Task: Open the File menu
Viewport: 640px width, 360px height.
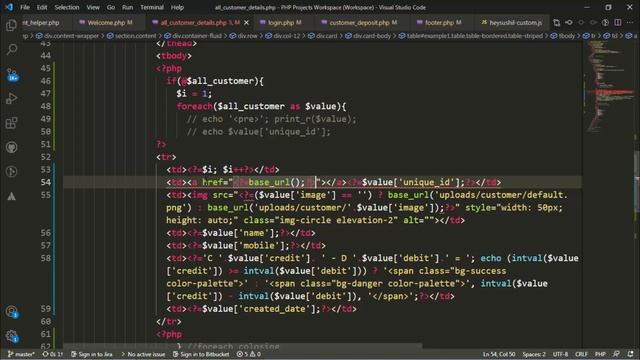Action: coord(25,7)
